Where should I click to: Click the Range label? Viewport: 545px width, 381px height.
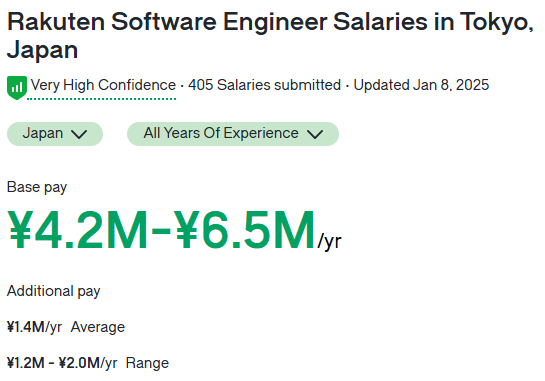[147, 364]
